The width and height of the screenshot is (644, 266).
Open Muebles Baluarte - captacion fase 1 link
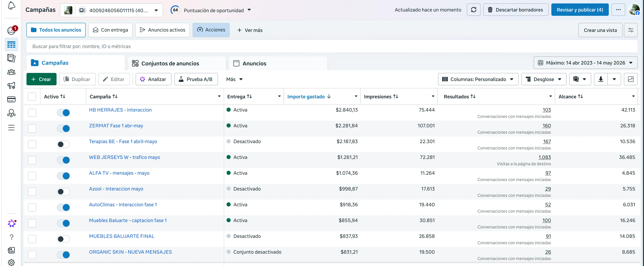pos(128,220)
